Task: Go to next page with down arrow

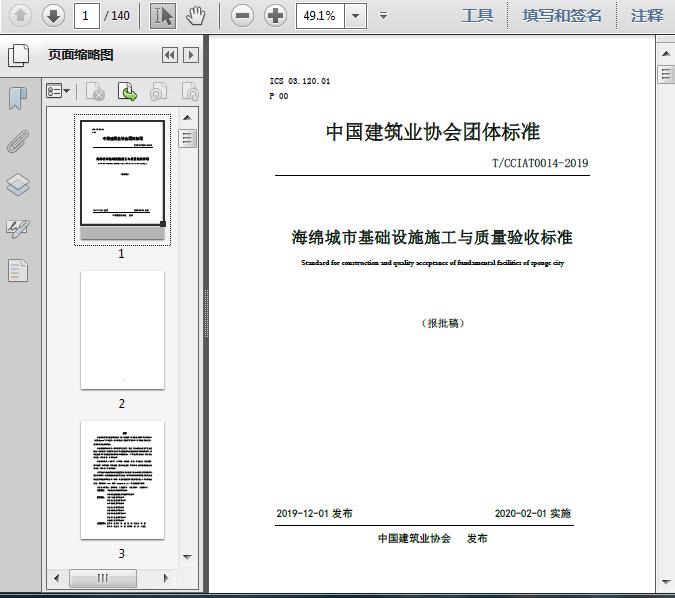Action: click(x=53, y=15)
